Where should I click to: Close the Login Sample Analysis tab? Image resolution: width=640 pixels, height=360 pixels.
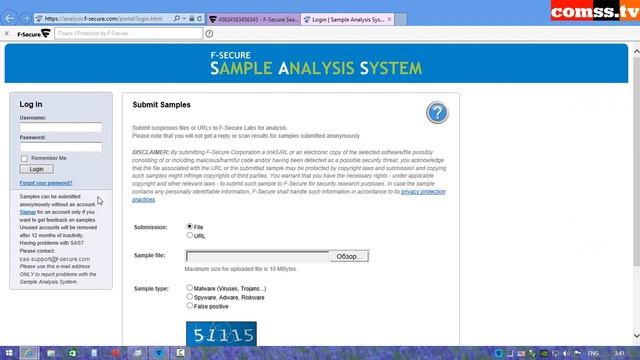pos(389,19)
